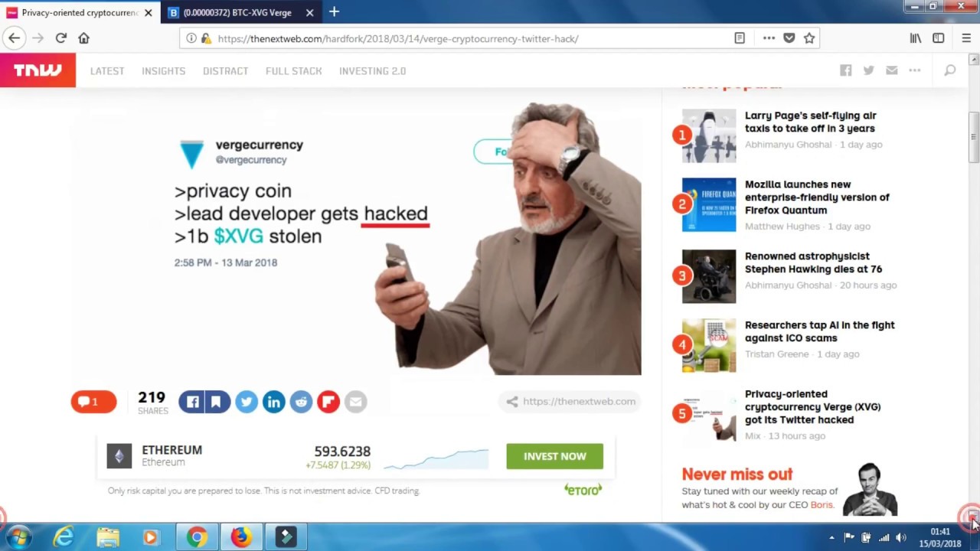Click author name Matthew Hughes
Image resolution: width=980 pixels, height=551 pixels.
tap(782, 227)
